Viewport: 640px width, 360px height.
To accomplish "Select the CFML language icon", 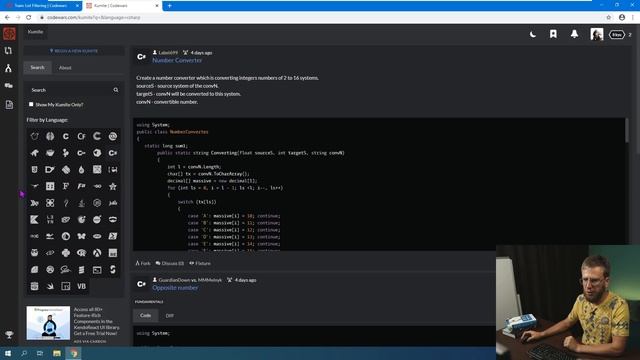I will click(81, 136).
